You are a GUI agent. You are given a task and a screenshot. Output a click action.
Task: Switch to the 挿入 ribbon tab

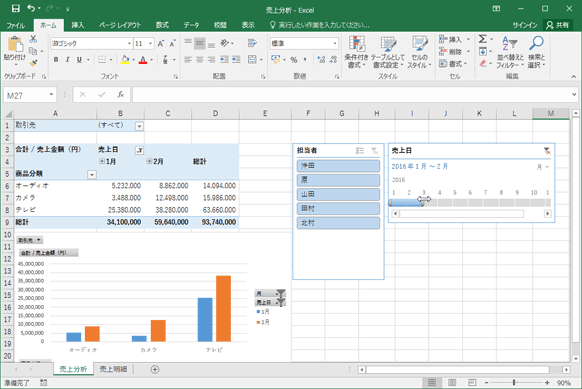click(x=78, y=25)
